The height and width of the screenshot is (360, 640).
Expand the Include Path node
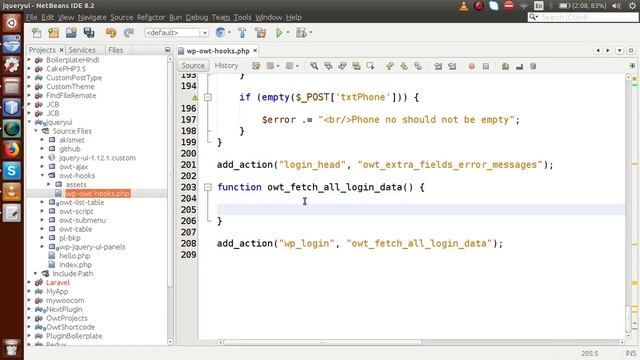coord(36,273)
